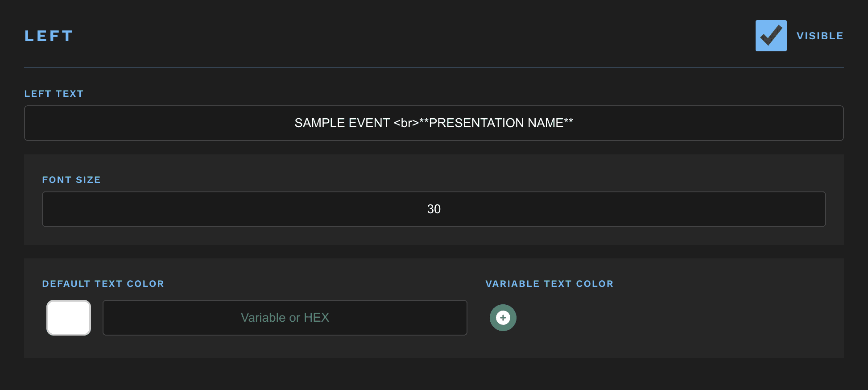
Task: Click the VARIABLE TEXT COLOR label
Action: [549, 284]
